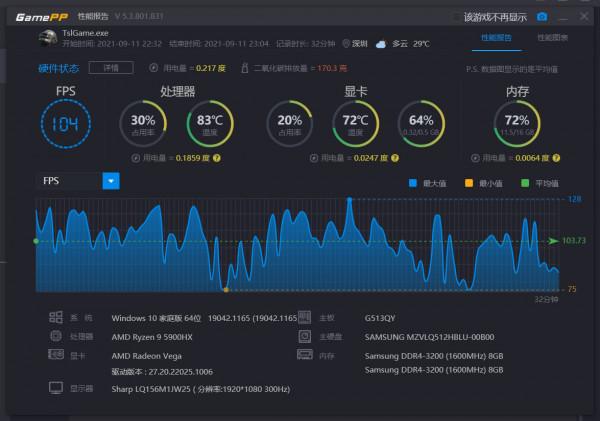Click the green average marker at the chart's left edge
600x421 pixels.
(36, 241)
